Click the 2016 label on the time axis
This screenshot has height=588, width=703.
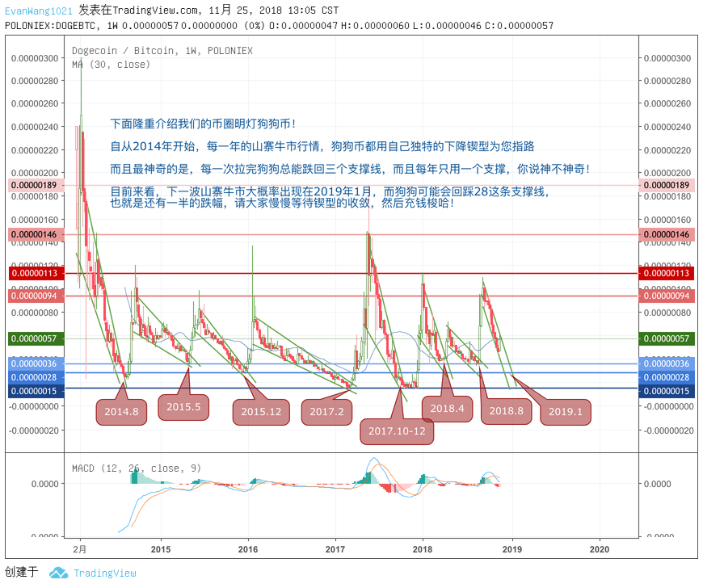248,549
